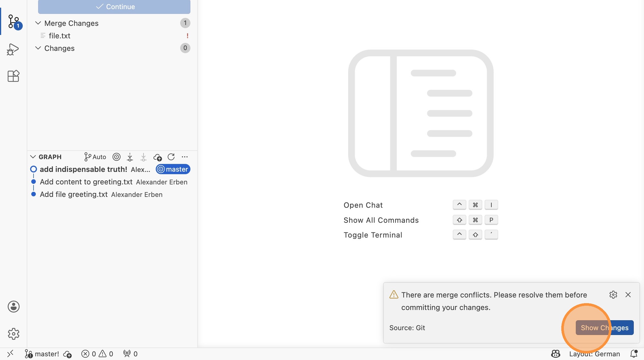Collapse the Changes section
This screenshot has height=360, width=644.
pos(38,48)
